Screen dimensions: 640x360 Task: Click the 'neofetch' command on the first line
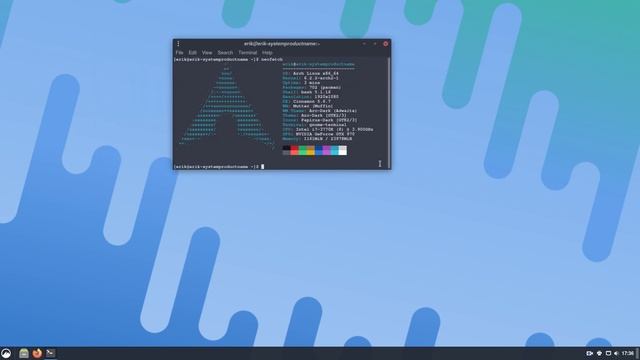272,60
